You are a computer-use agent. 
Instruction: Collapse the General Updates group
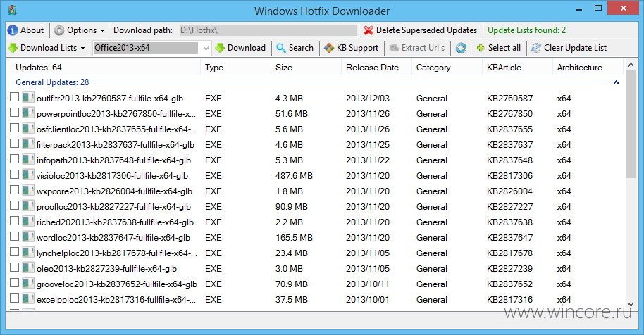pos(616,82)
